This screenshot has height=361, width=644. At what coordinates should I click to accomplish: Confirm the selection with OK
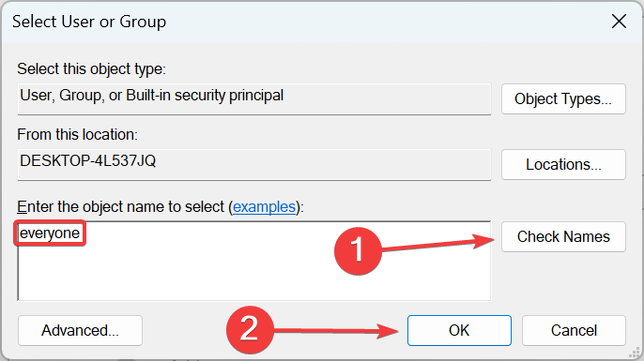pos(459,330)
